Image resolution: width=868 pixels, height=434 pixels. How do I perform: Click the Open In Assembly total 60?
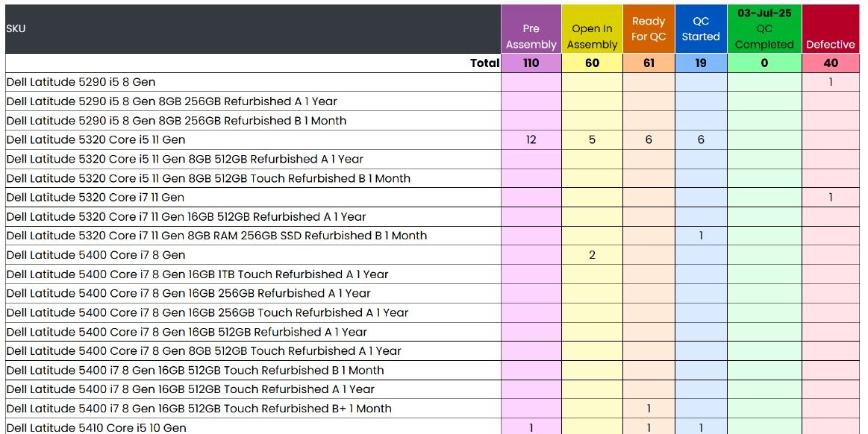(x=592, y=63)
